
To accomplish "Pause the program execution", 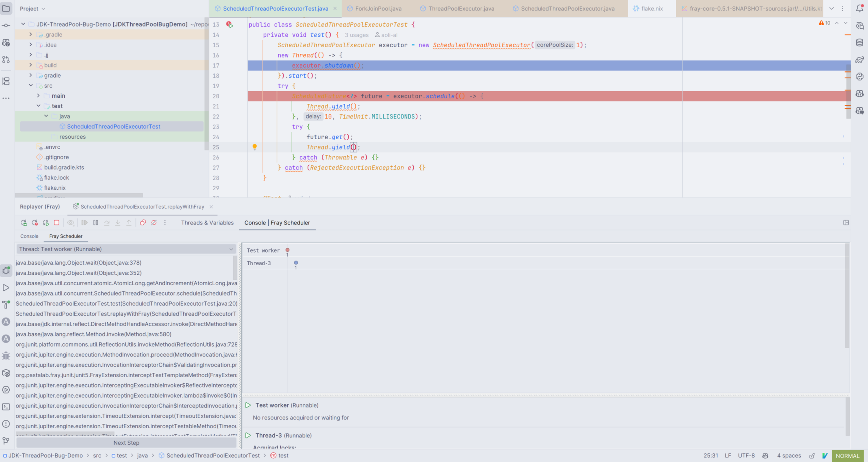I will pyautogui.click(x=96, y=223).
